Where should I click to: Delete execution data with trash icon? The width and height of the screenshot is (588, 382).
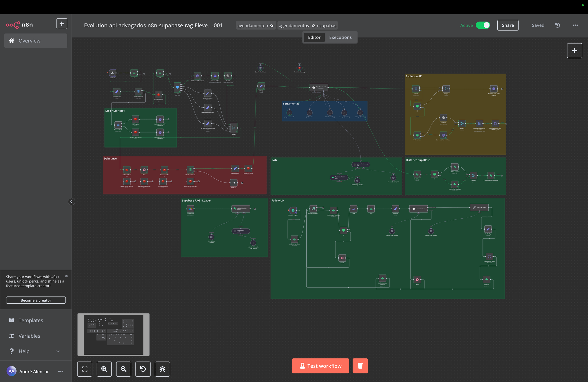[x=360, y=366]
